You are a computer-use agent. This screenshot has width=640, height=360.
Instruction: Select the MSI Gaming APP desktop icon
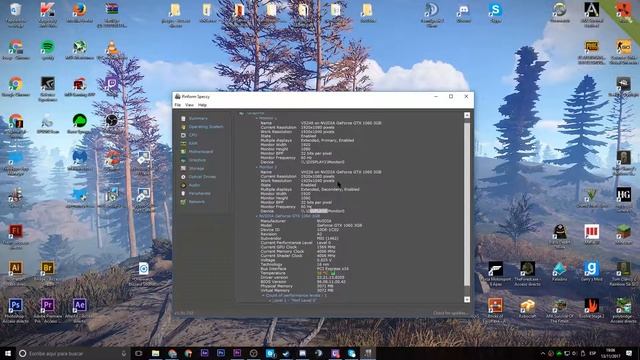(80, 87)
